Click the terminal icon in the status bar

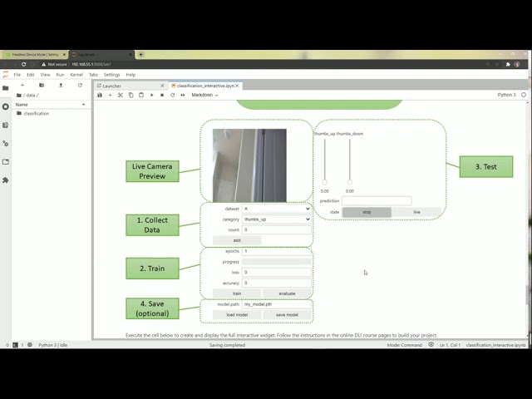(x=15, y=345)
